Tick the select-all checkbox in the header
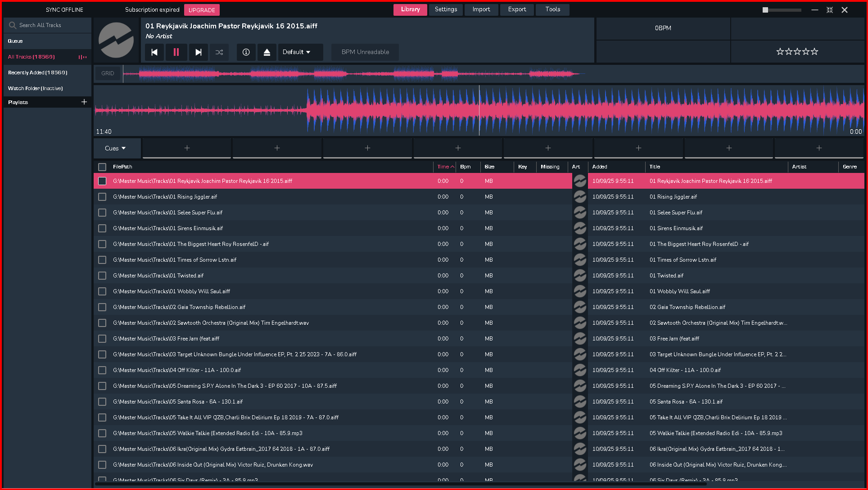868x490 pixels. coord(102,167)
